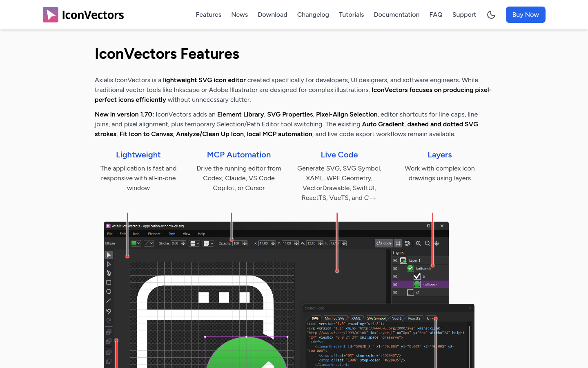This screenshot has height=368, width=588.
Task: Open the red-slash stroke color dropdown
Action: 151,243
